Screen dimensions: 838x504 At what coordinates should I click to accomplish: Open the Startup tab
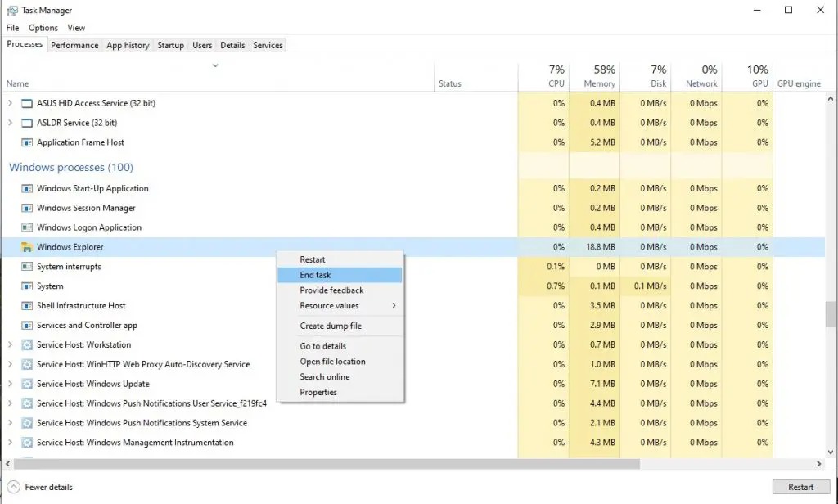(x=170, y=45)
